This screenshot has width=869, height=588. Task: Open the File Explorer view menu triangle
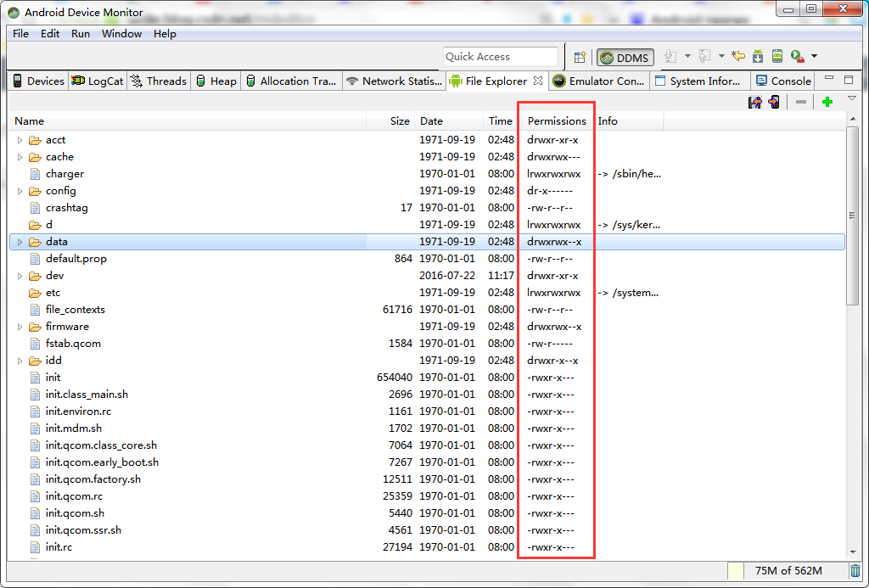point(852,98)
